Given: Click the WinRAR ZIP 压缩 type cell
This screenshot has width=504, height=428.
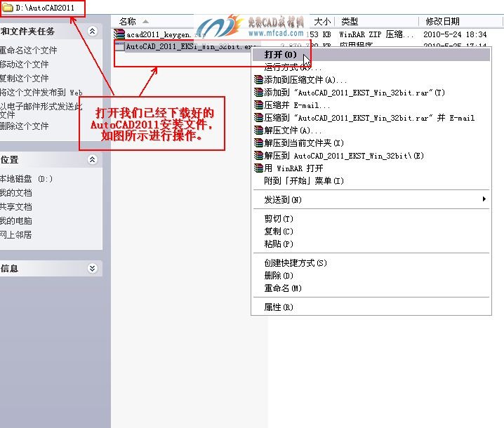Looking at the screenshot, I should click(x=376, y=34).
